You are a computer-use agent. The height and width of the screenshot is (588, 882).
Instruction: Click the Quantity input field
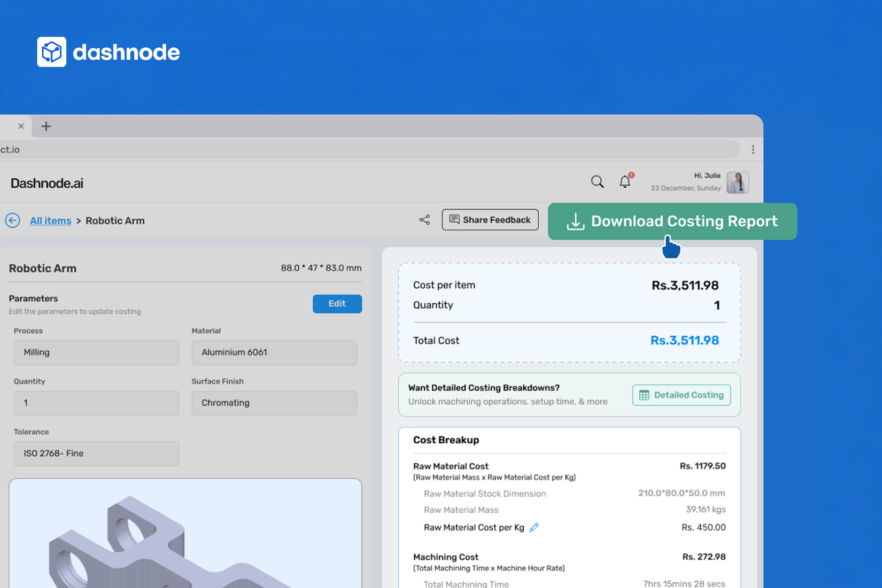pos(96,403)
